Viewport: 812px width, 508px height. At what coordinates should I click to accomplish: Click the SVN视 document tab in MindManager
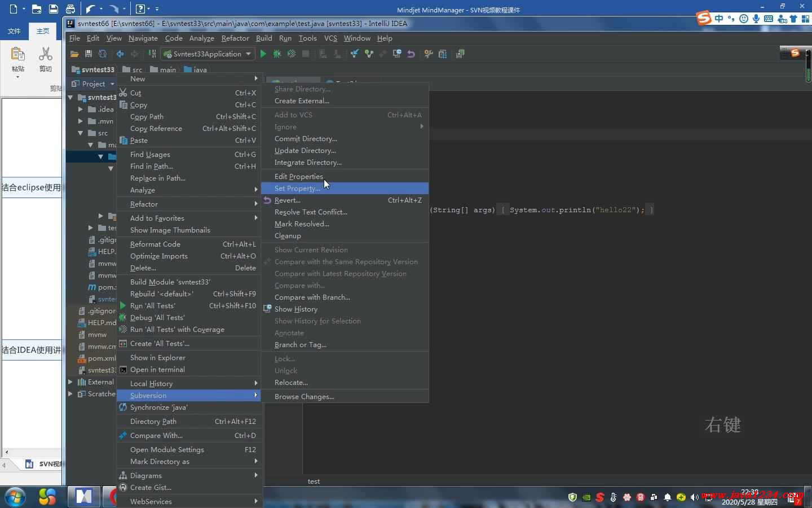tap(44, 464)
